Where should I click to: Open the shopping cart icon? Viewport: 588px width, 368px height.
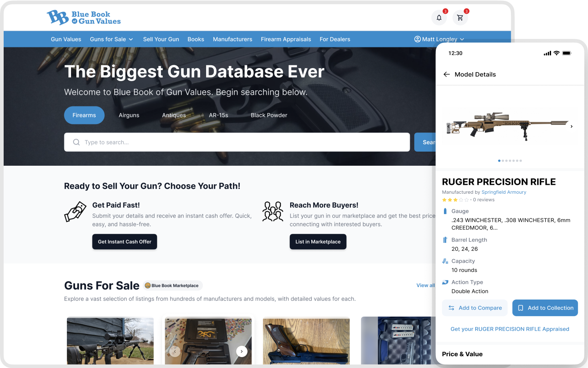click(x=460, y=18)
